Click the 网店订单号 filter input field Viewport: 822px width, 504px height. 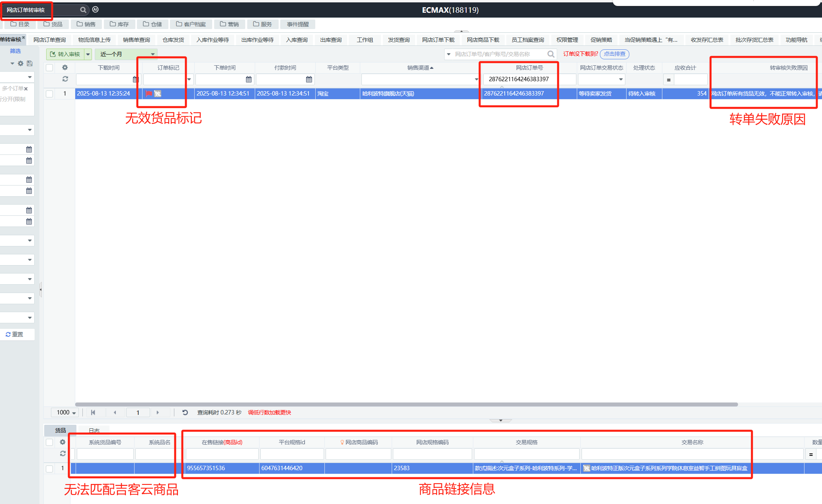pos(529,79)
